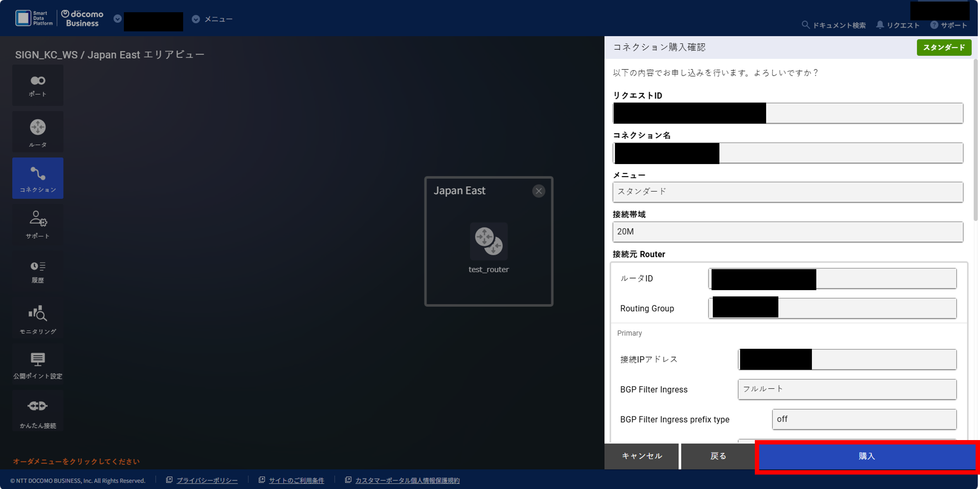
Task: Click the メニュー field showing スタンダード
Action: pyautogui.click(x=788, y=192)
